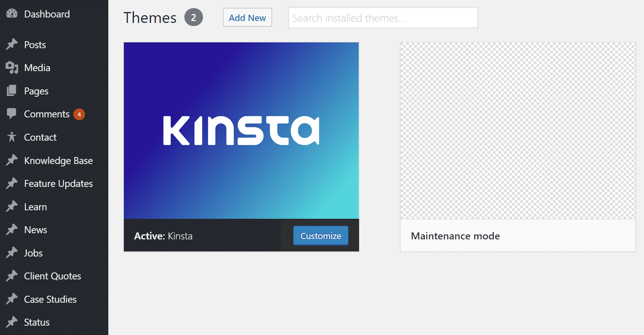Click the Feature Updates pin icon
The image size is (644, 335).
12,183
